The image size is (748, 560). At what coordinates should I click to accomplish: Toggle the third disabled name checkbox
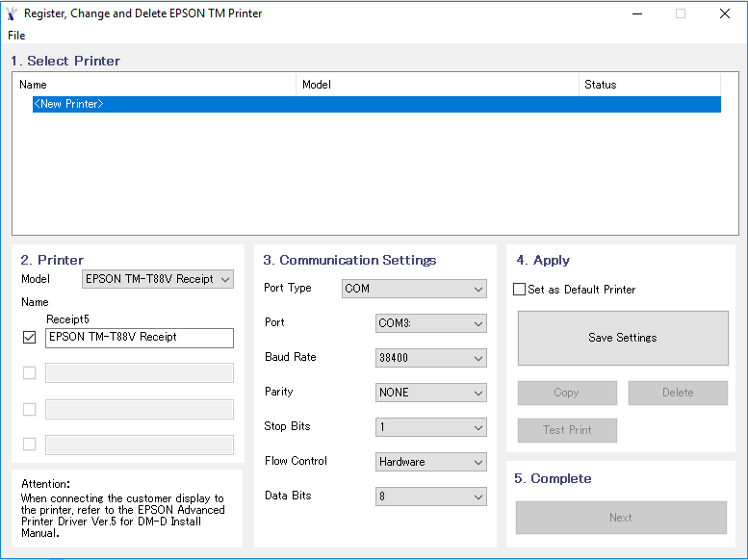point(30,409)
